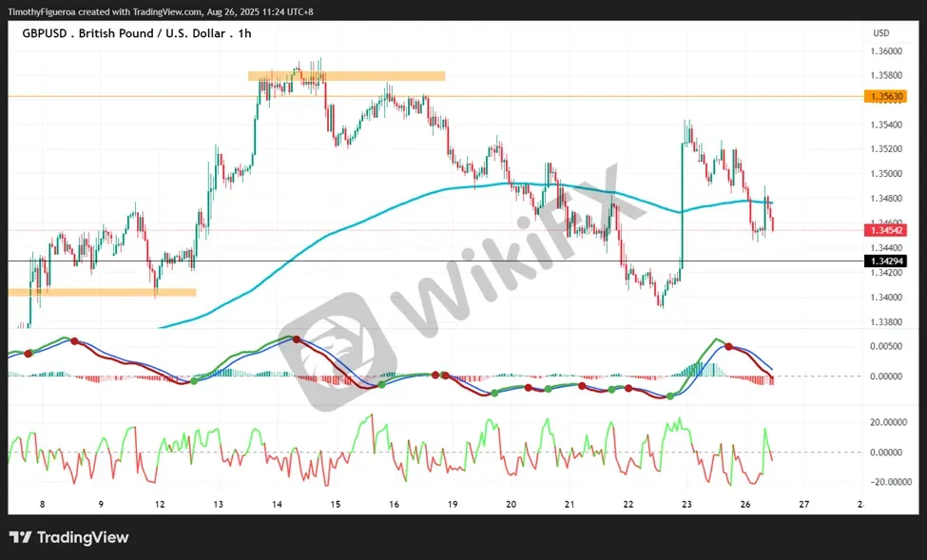Viewport: 927px width, 560px height.
Task: Click date label 16 on the time axis
Action: 394,505
